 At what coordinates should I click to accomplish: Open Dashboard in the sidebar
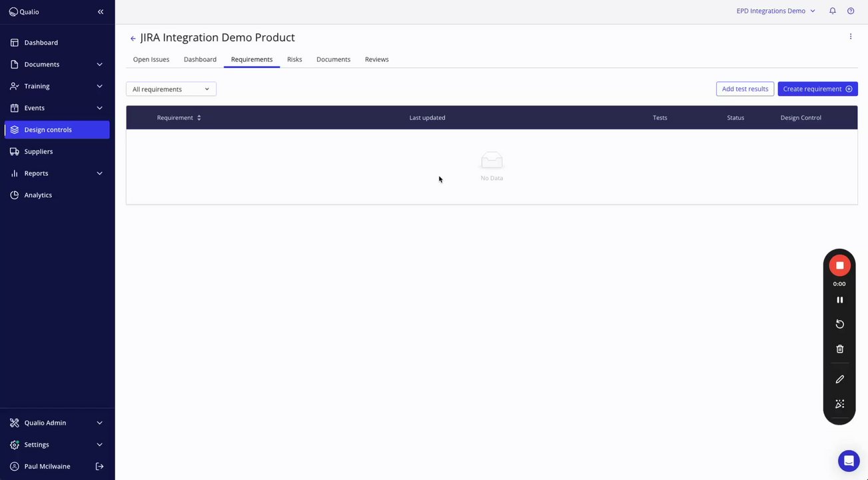pyautogui.click(x=57, y=43)
